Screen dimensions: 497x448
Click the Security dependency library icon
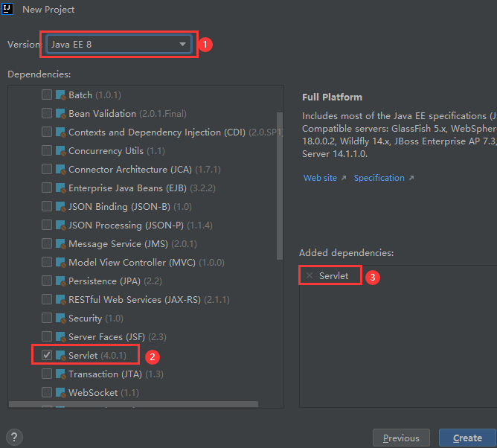click(60, 318)
